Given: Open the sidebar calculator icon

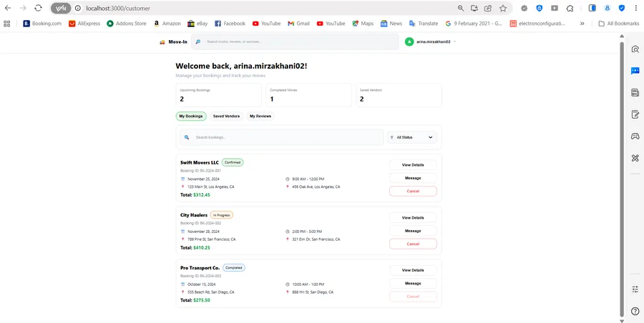Looking at the screenshot, I should (635, 93).
